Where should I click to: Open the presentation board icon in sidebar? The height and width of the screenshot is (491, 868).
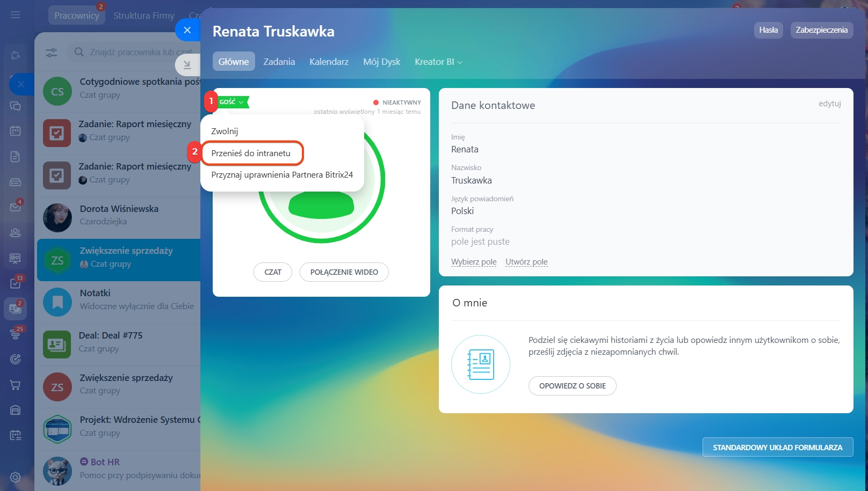click(15, 259)
